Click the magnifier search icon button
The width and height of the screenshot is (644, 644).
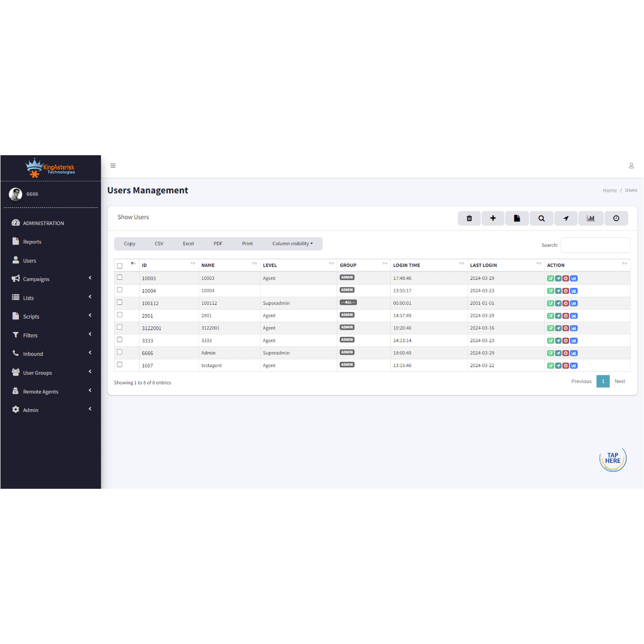coord(541,218)
